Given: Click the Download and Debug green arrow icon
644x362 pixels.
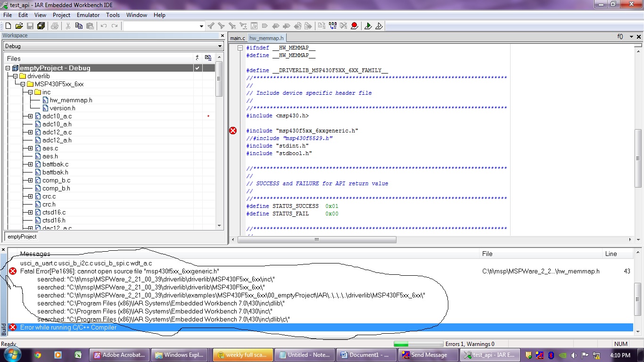Looking at the screenshot, I should tap(368, 26).
